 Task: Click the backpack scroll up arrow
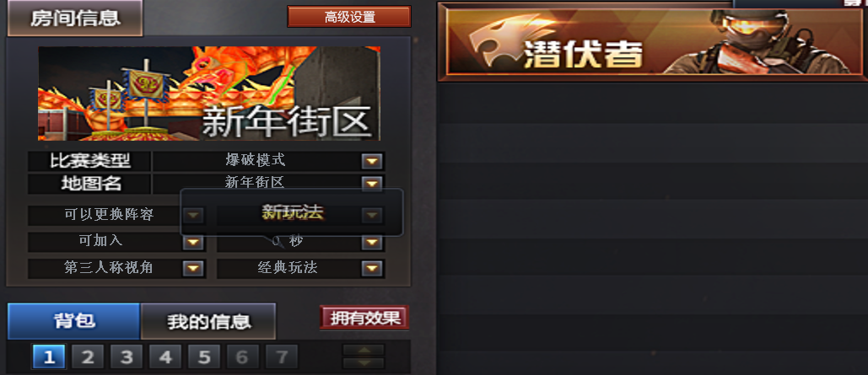click(364, 350)
